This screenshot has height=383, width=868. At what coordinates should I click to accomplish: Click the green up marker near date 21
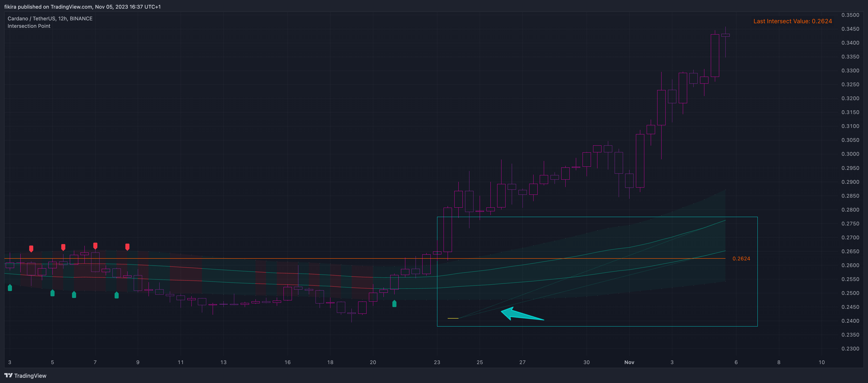[x=394, y=304]
